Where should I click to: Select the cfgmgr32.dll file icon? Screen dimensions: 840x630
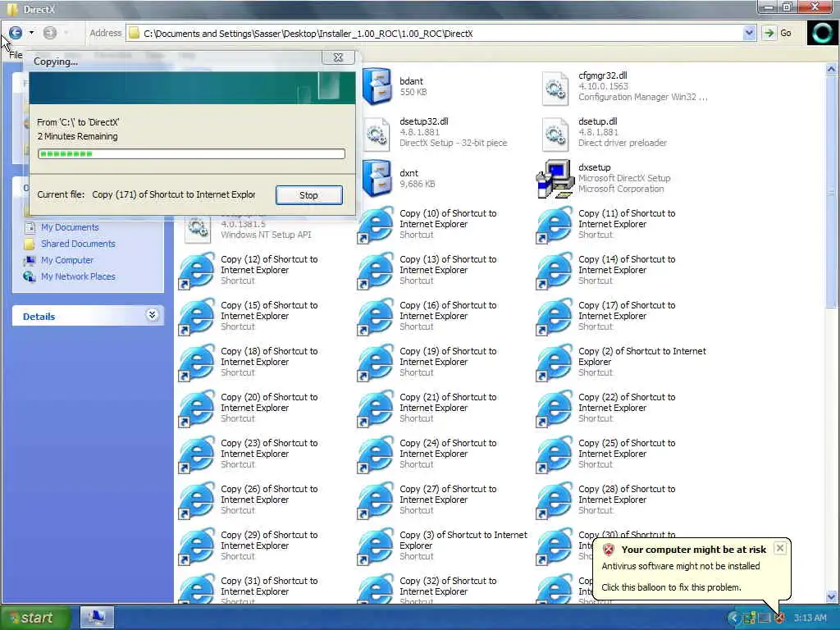[x=555, y=89]
